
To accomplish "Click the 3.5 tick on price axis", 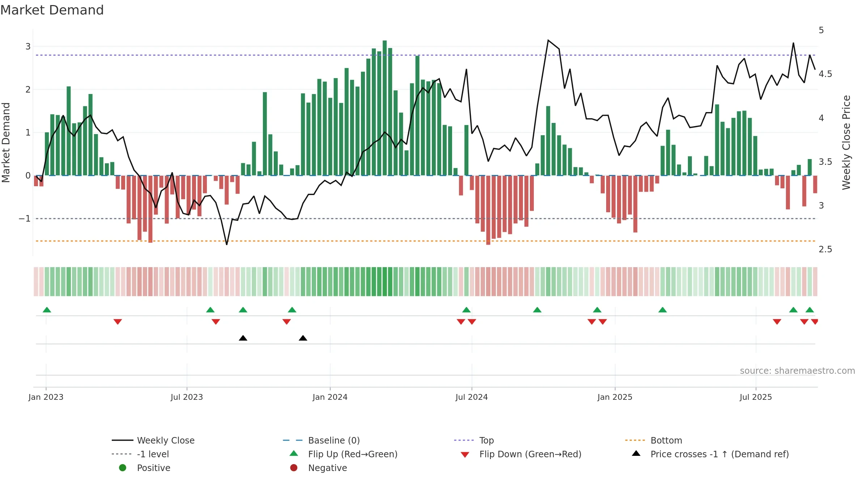I will click(x=825, y=162).
